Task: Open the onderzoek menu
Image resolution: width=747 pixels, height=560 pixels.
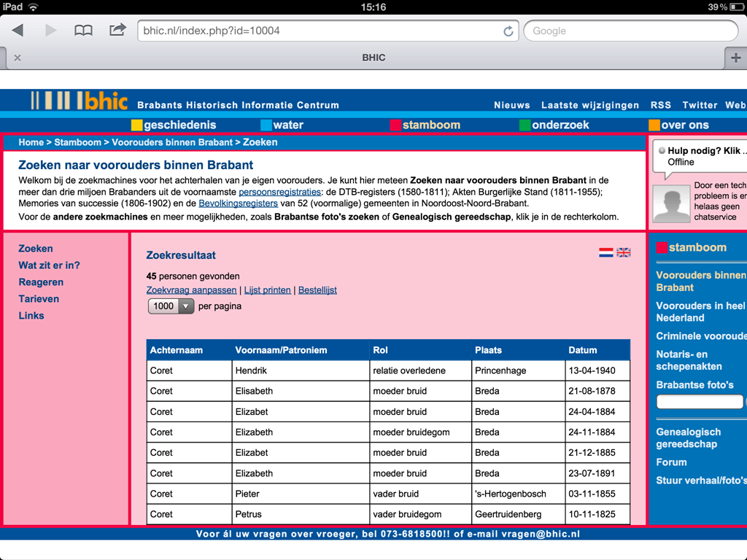Action: (x=560, y=125)
